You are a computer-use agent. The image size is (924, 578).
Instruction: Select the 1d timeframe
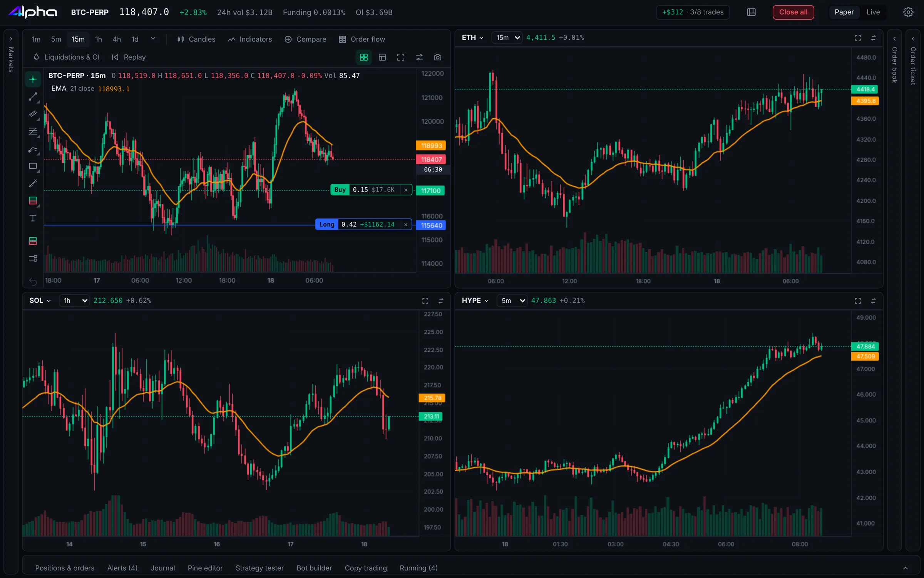(135, 39)
